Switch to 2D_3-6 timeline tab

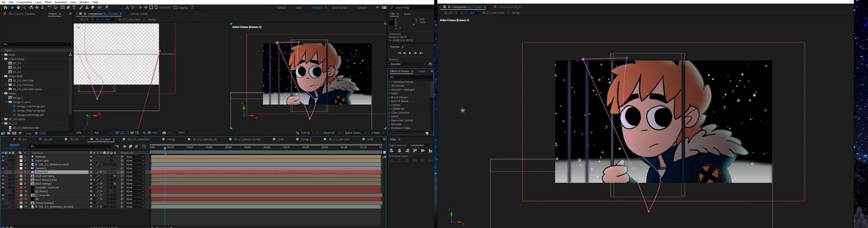tap(74, 139)
